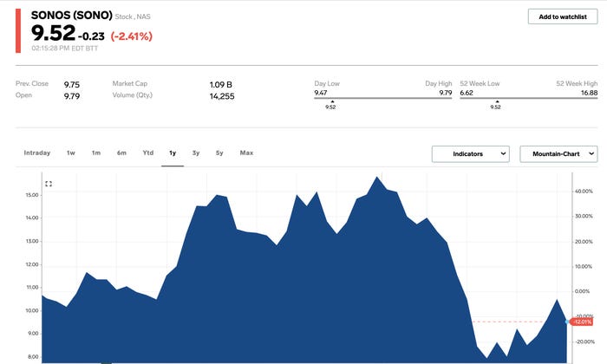This screenshot has height=364, width=607.
Task: Select the 3y time range
Action: tap(196, 153)
